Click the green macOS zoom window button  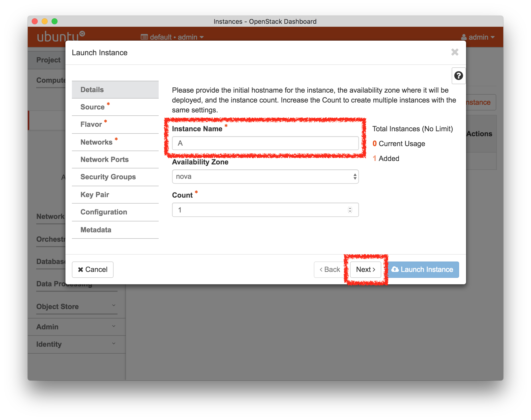pyautogui.click(x=55, y=21)
